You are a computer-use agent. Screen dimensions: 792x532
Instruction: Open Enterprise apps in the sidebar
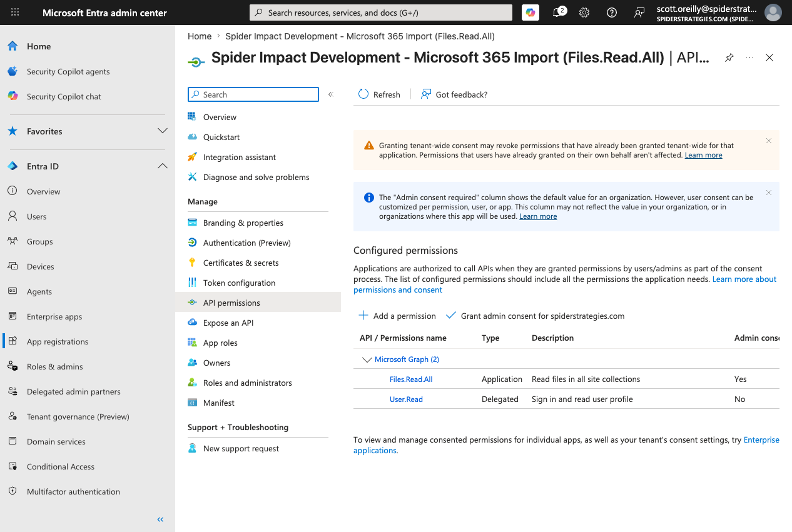coord(54,316)
